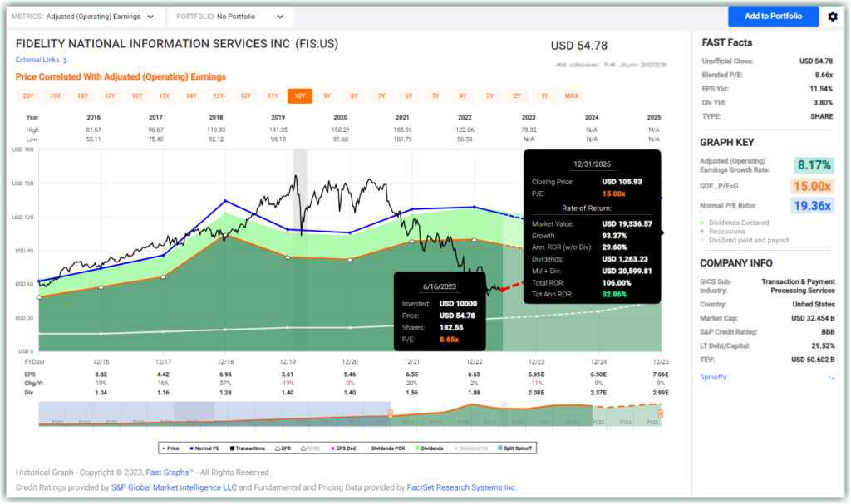Select the MAX time range

(571, 96)
